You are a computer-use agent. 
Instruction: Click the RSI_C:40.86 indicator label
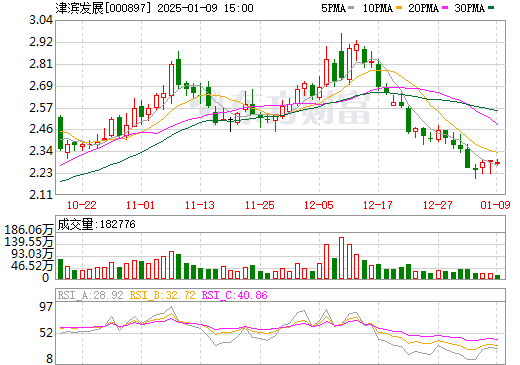235,295
